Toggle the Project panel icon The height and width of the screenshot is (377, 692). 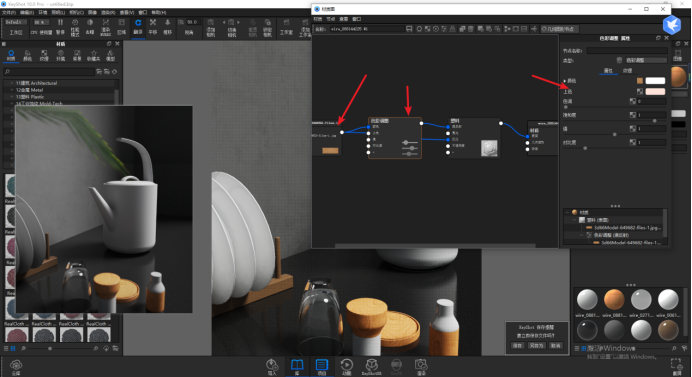pyautogui.click(x=322, y=366)
